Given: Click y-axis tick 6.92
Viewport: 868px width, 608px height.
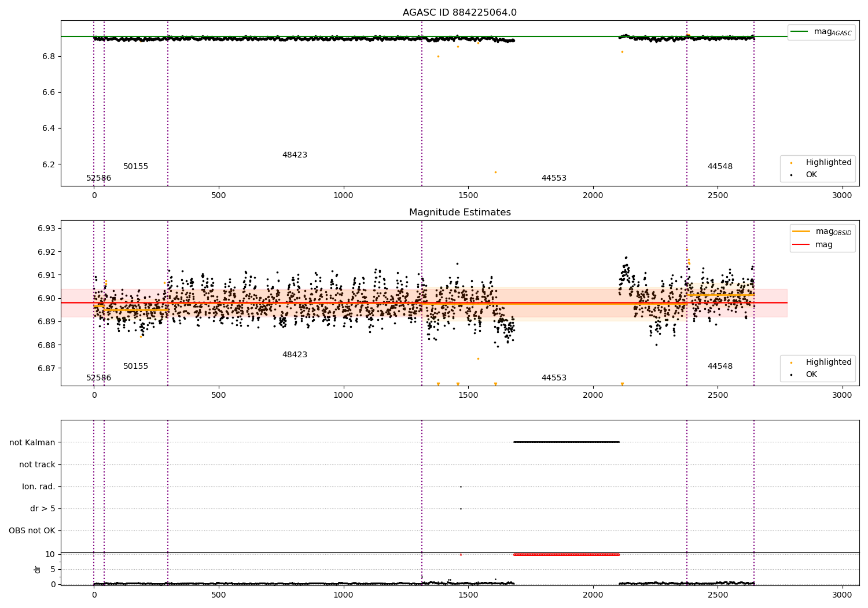Looking at the screenshot, I should point(46,252).
